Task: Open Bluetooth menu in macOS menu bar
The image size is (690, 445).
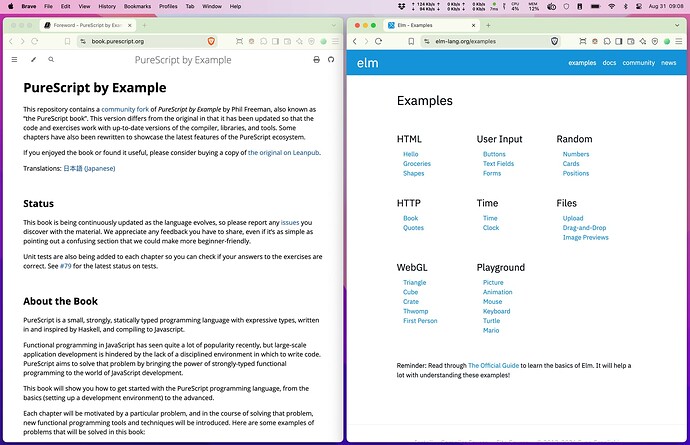Action: pyautogui.click(x=625, y=6)
